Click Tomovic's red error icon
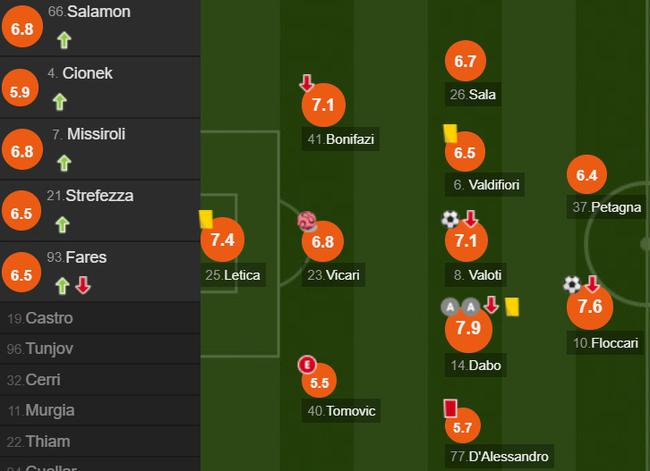 (307, 364)
